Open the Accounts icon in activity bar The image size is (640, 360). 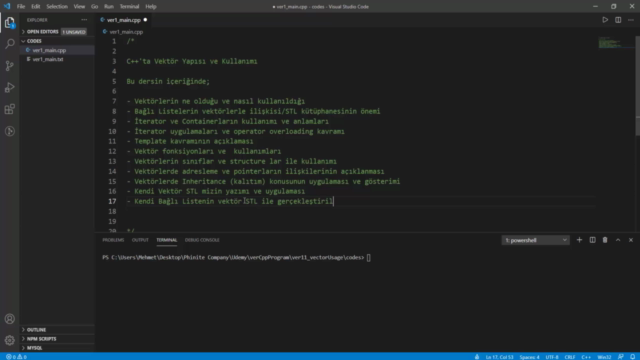9,319
